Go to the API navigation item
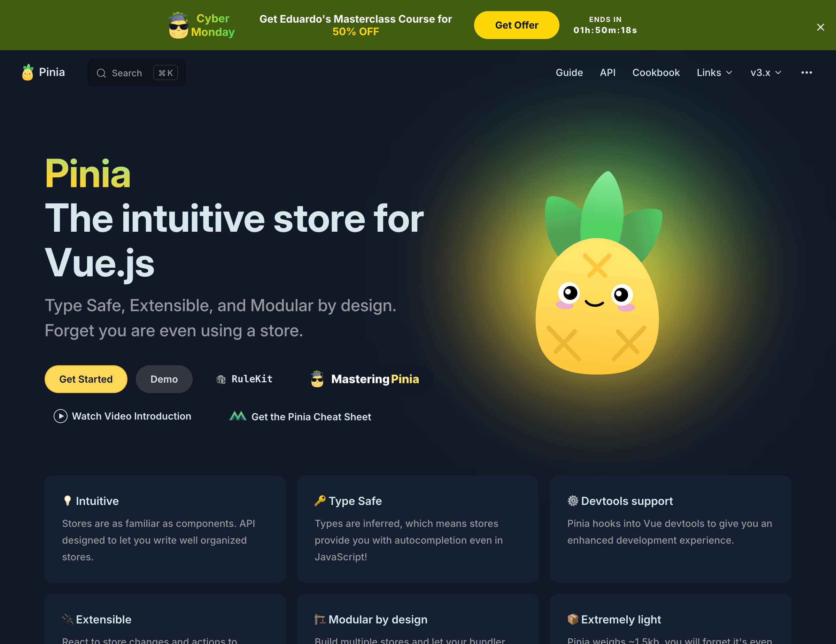Screen dimensions: 836x644 pos(607,72)
